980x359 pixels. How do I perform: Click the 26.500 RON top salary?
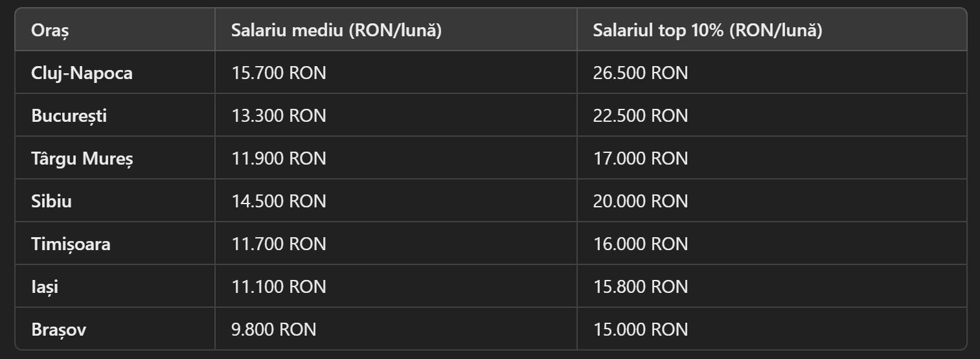[x=640, y=73]
